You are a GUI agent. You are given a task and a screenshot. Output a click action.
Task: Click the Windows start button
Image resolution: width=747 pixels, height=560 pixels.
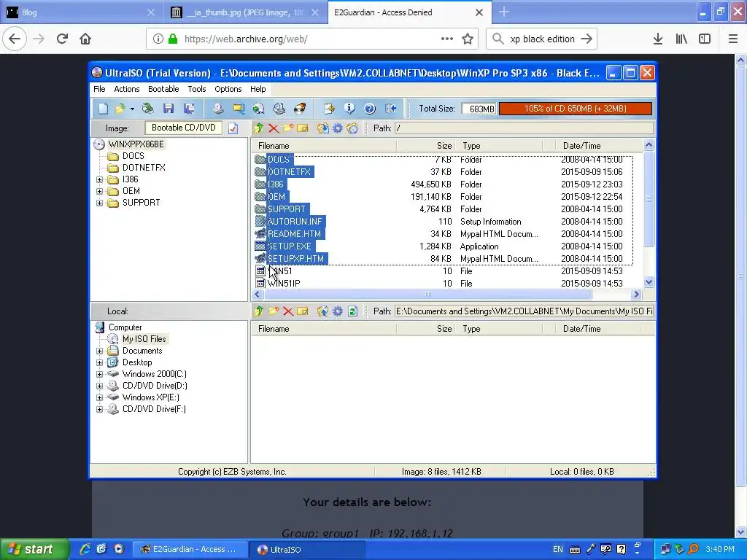click(34, 550)
